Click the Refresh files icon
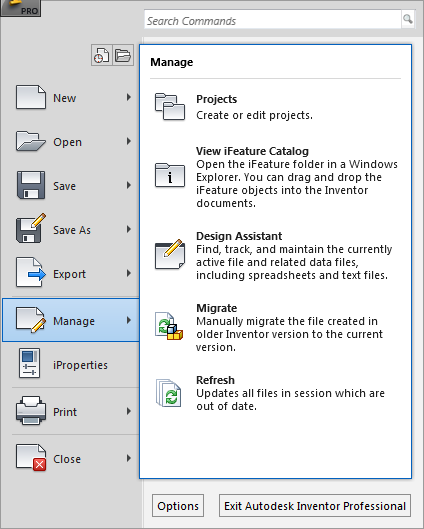 [168, 393]
